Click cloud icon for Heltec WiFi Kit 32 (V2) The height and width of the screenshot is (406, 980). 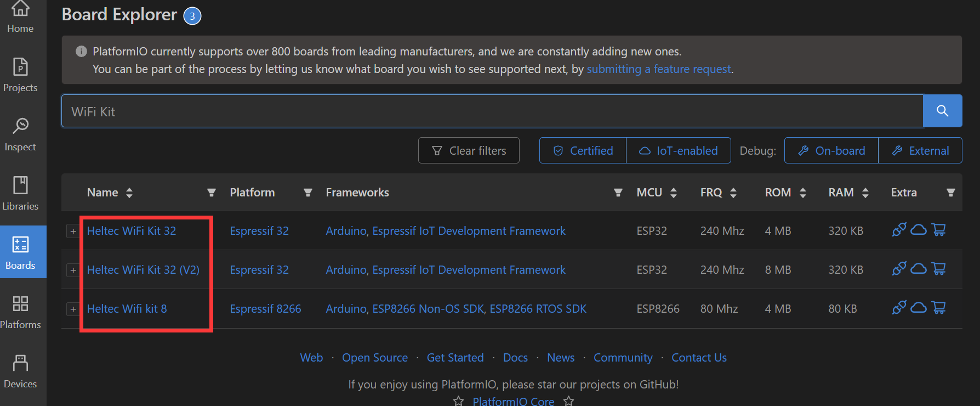coord(919,269)
